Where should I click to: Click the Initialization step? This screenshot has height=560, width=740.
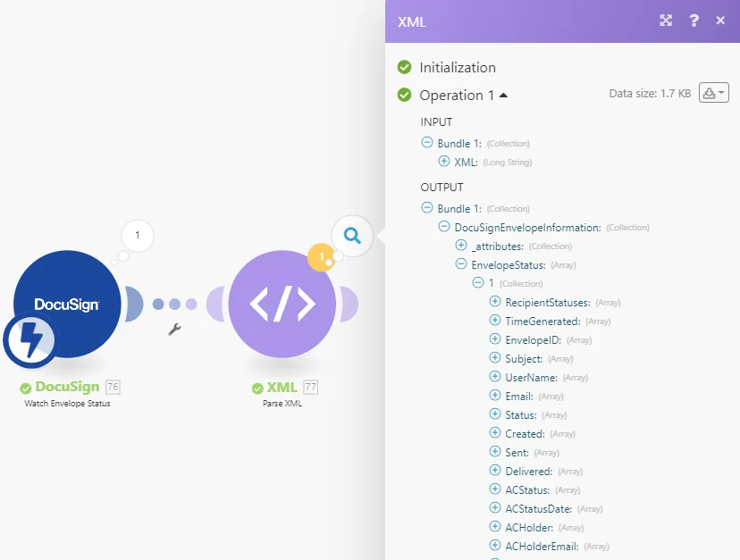point(458,68)
